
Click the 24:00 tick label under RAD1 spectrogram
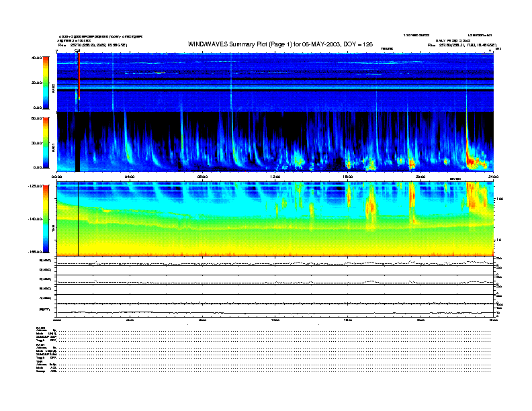[493, 177]
